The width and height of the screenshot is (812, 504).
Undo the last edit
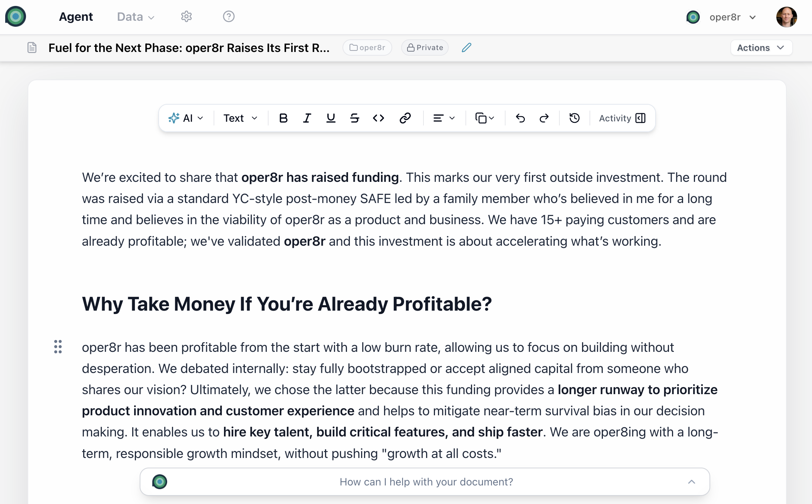pyautogui.click(x=520, y=118)
